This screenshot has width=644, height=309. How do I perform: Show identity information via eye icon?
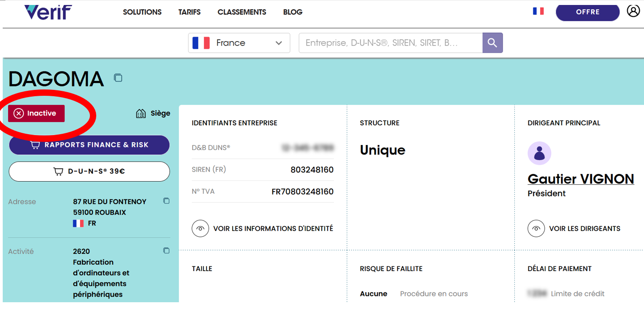coord(200,229)
